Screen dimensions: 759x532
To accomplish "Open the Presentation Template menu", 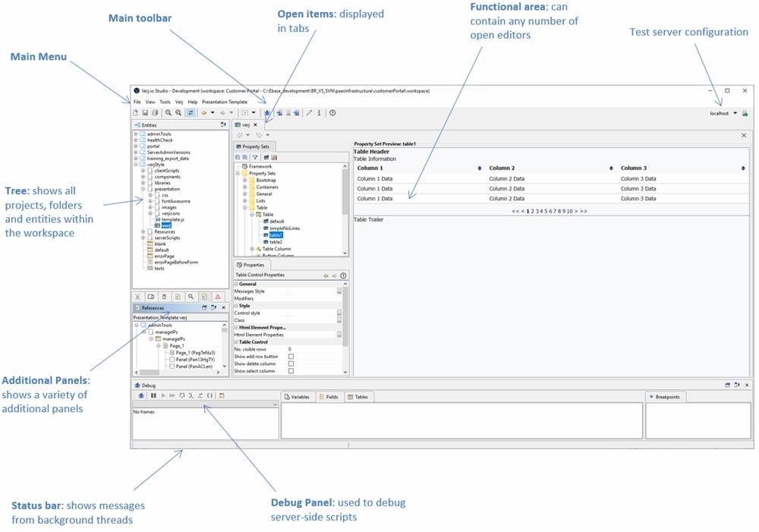I will click(225, 102).
